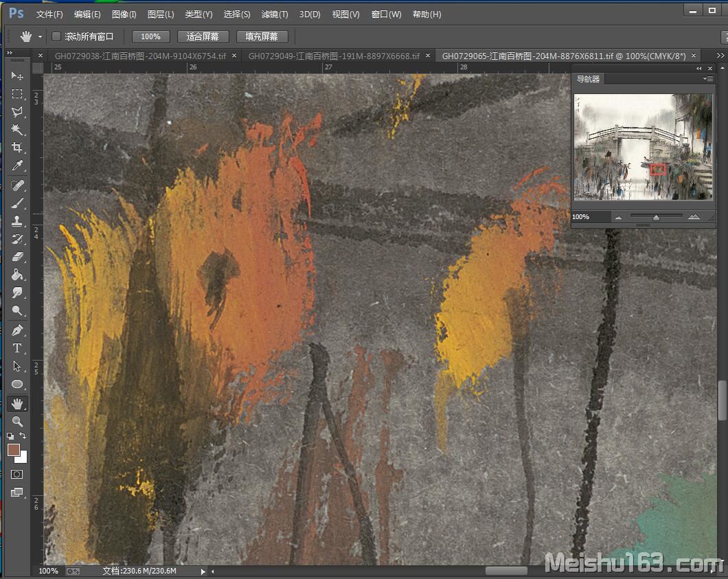The width and height of the screenshot is (728, 579).
Task: Select the Dodge tool
Action: 17,310
